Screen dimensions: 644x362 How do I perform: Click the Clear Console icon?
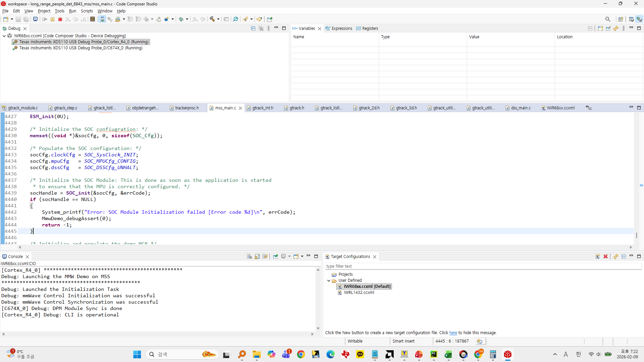[249, 257]
